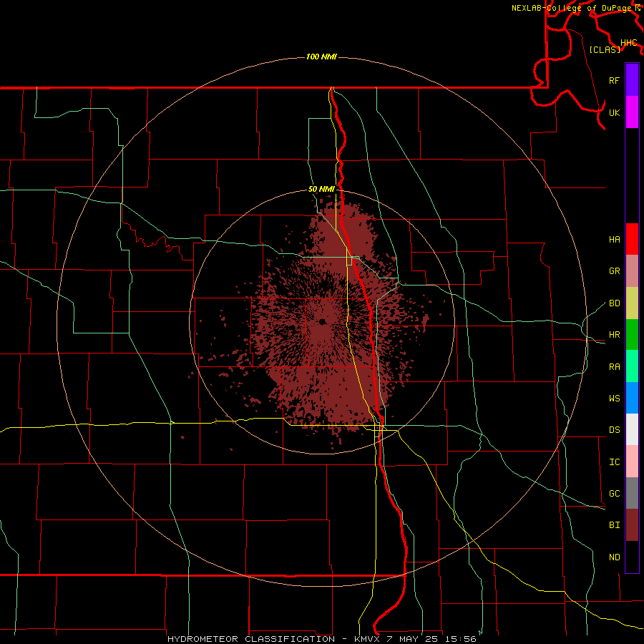The width and height of the screenshot is (644, 644).
Task: Click the RA legend label
Action: (x=614, y=367)
